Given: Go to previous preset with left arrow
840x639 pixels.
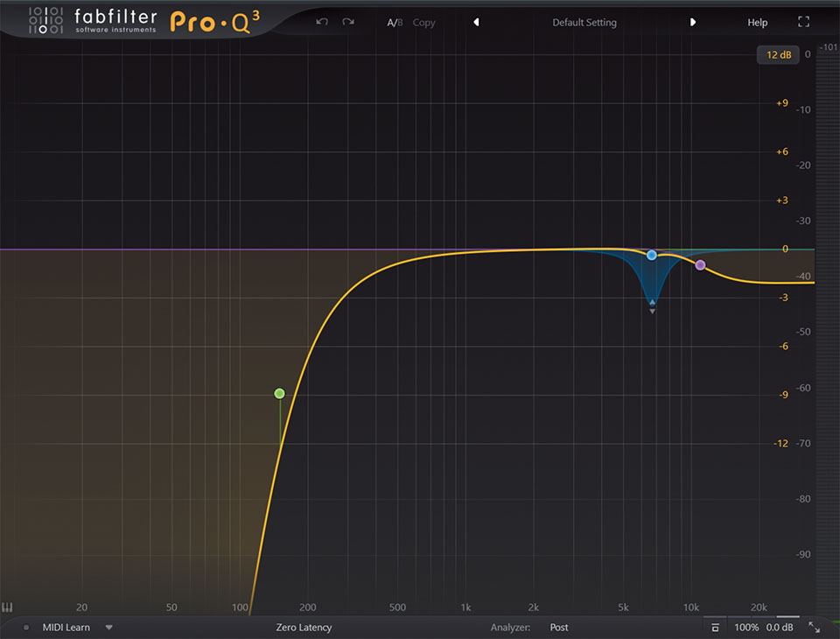Looking at the screenshot, I should pyautogui.click(x=476, y=22).
